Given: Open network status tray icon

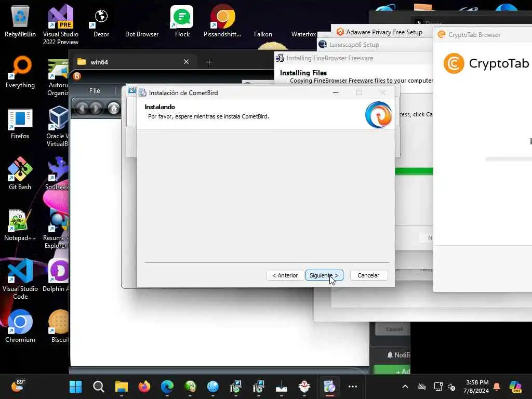Looking at the screenshot, I should (x=438, y=387).
